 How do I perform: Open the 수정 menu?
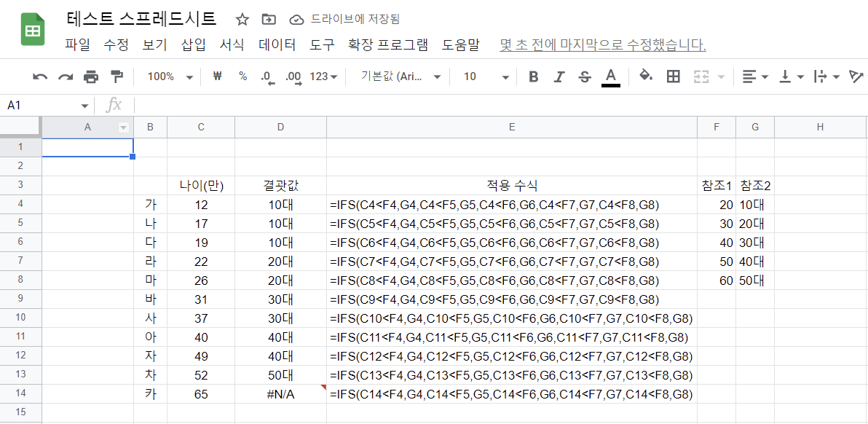coord(116,45)
